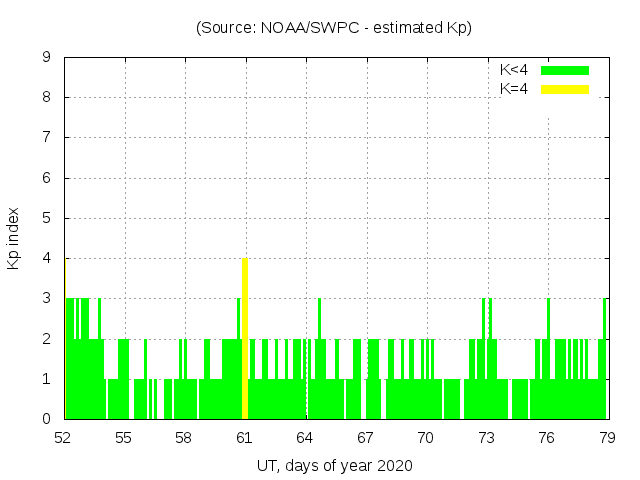Select the K=4 legend label text
The height and width of the screenshot is (480, 640).
(x=514, y=89)
